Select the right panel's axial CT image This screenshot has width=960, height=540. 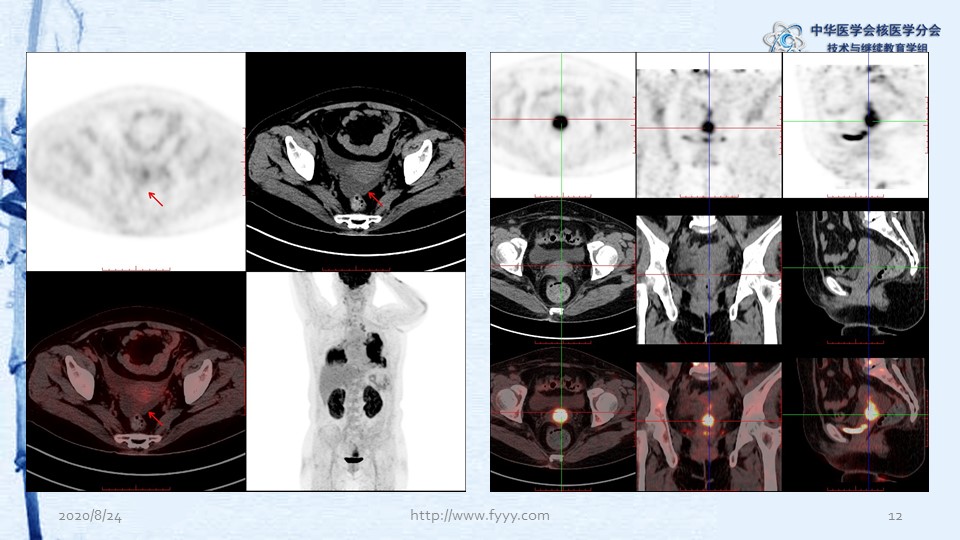(x=562, y=271)
